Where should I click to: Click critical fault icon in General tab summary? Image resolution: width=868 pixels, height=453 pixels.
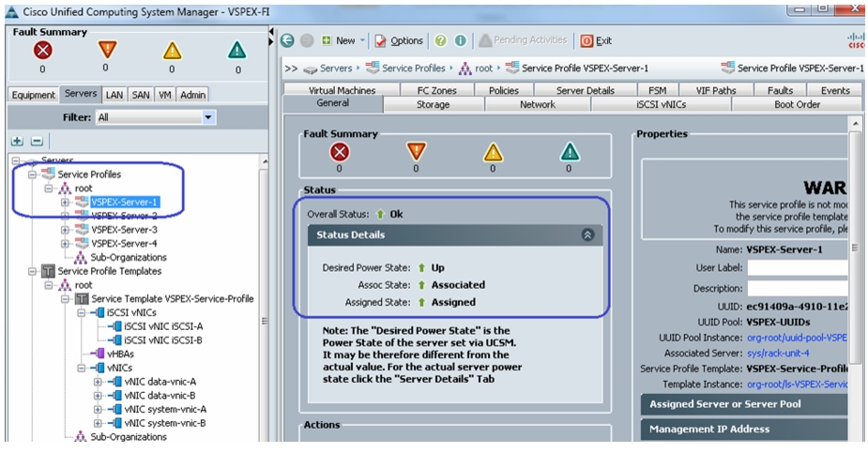pyautogui.click(x=340, y=152)
